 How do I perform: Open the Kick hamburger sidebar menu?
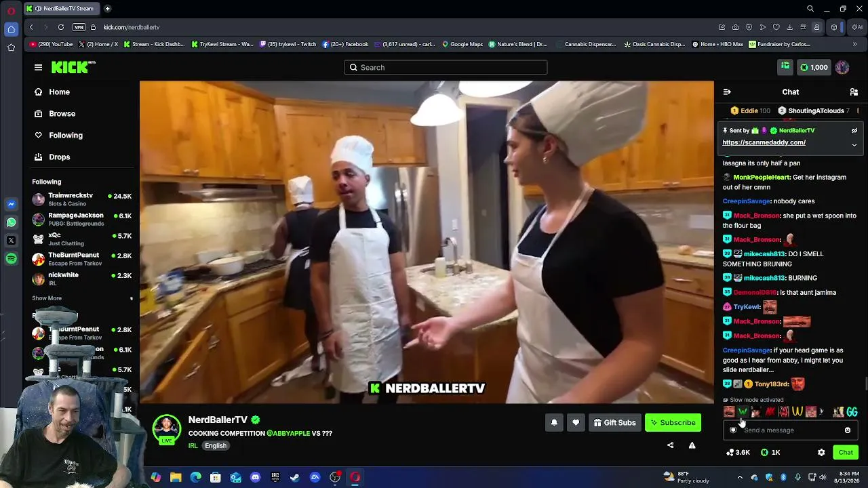pos(38,67)
